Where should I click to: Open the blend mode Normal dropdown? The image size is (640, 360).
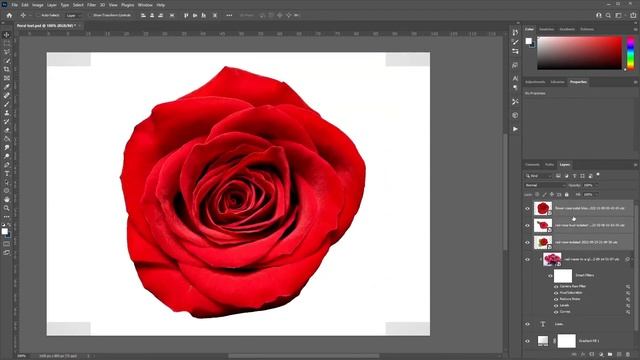[x=545, y=185]
